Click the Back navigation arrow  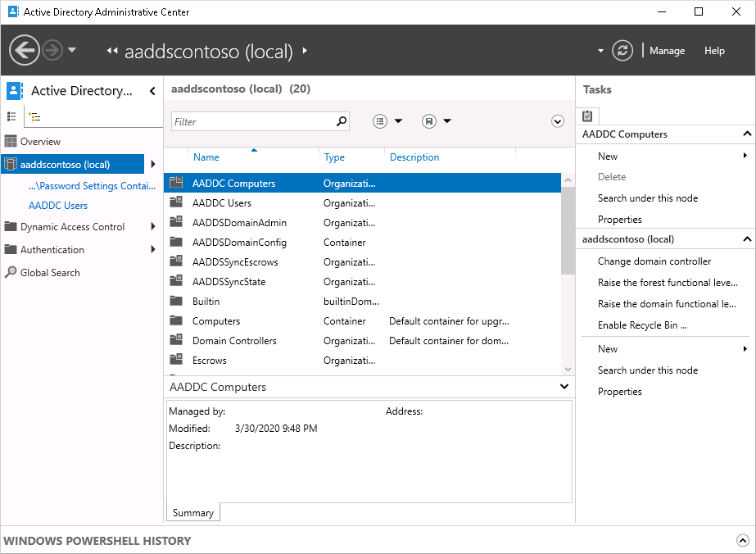point(24,50)
